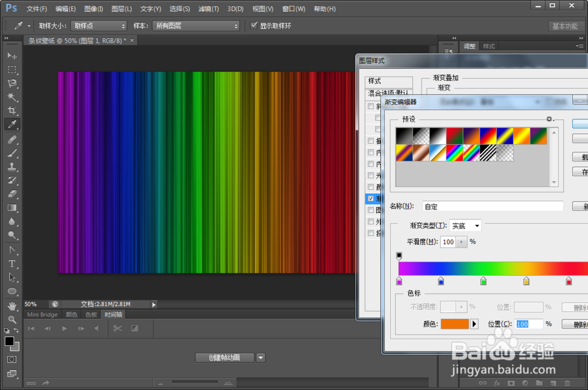This screenshot has height=390, width=588.
Task: Select the History Brush tool
Action: click(12, 181)
